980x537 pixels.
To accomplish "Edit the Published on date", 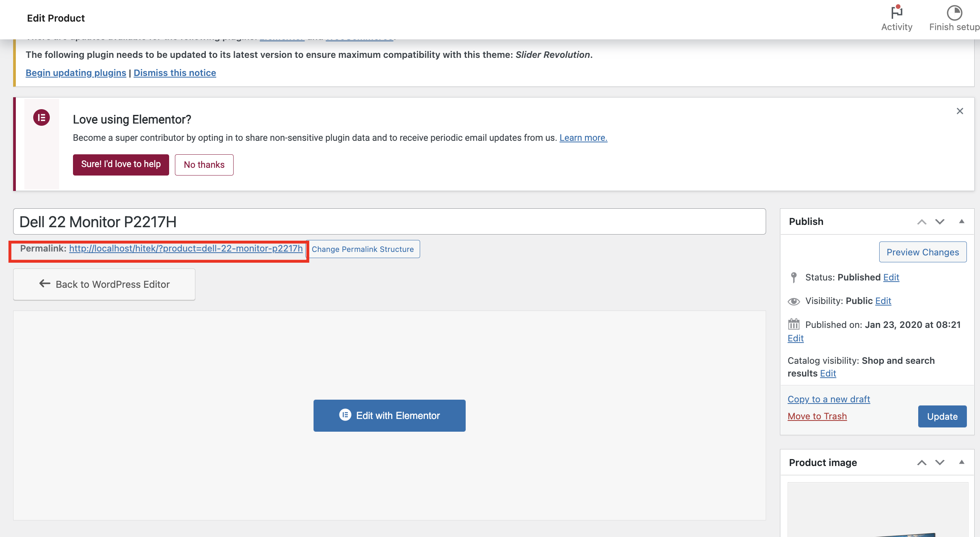I will (795, 338).
